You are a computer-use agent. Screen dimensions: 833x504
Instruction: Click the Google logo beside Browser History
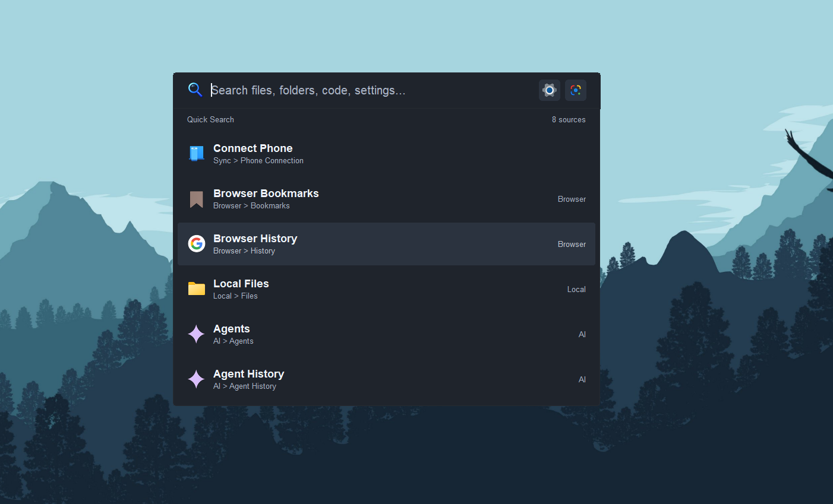point(197,243)
